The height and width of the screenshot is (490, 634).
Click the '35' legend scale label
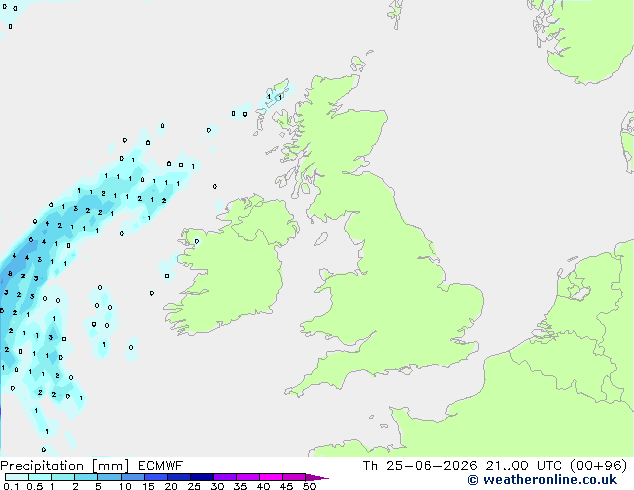tap(240, 486)
